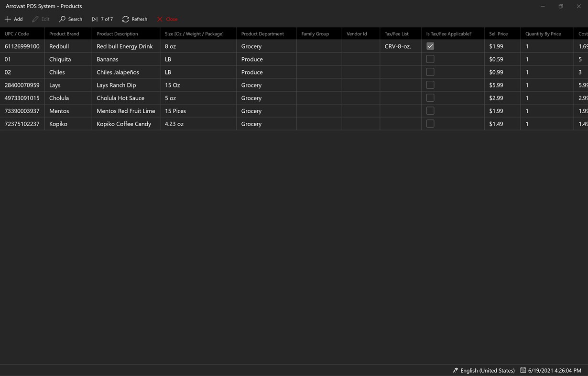Enable tax applicable for Bananas
The height and width of the screenshot is (376, 588).
(x=430, y=59)
